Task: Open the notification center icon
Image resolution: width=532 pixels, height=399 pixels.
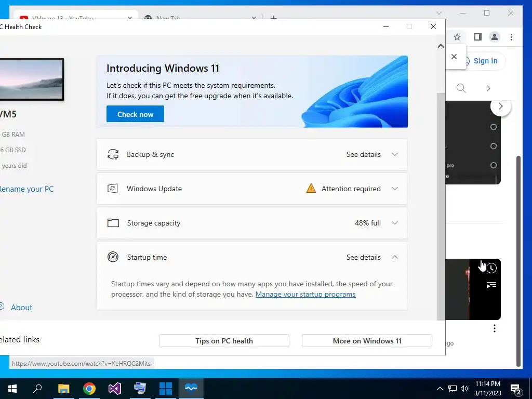Action: [516, 389]
